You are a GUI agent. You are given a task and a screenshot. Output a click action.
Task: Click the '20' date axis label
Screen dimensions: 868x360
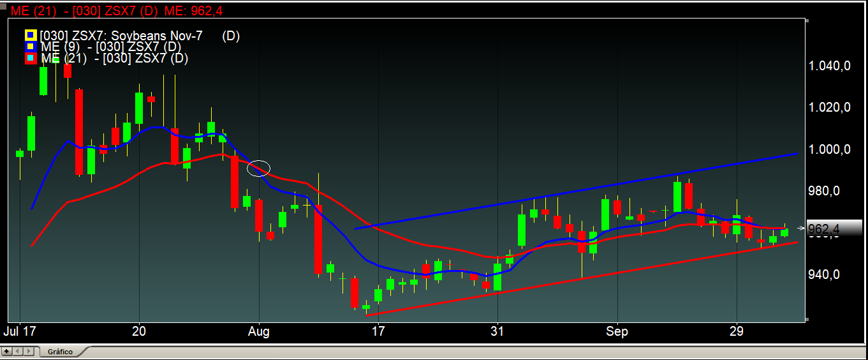pos(139,332)
